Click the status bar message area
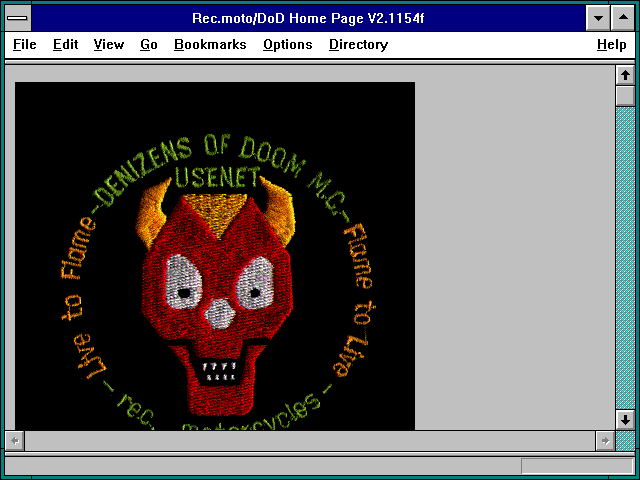Screen dimensions: 640x480 (262, 466)
